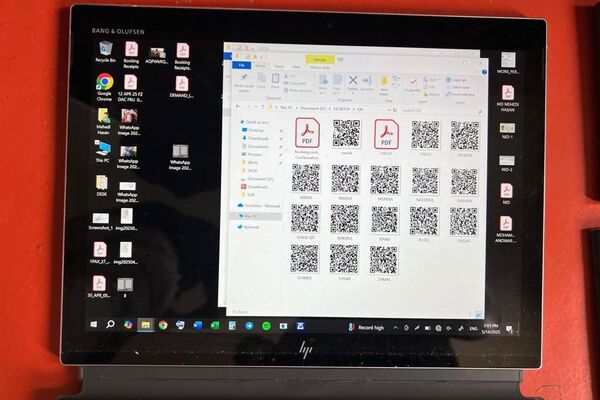The image size is (600, 400).
Task: Open the File menu tab
Action: pyautogui.click(x=241, y=66)
